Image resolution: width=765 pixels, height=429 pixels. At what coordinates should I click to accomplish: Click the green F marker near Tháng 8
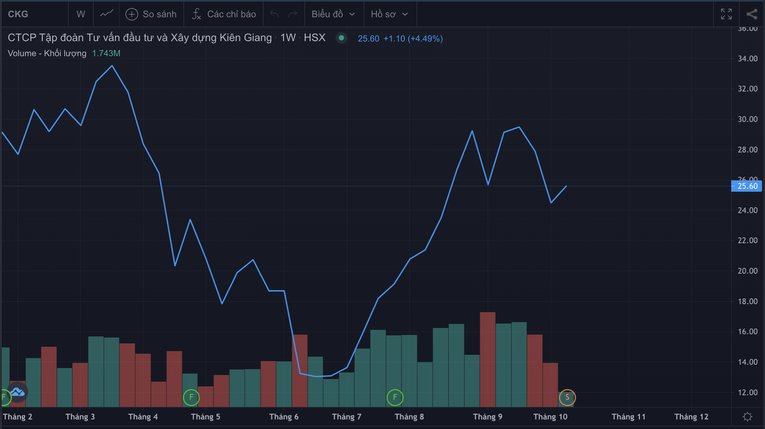(394, 397)
